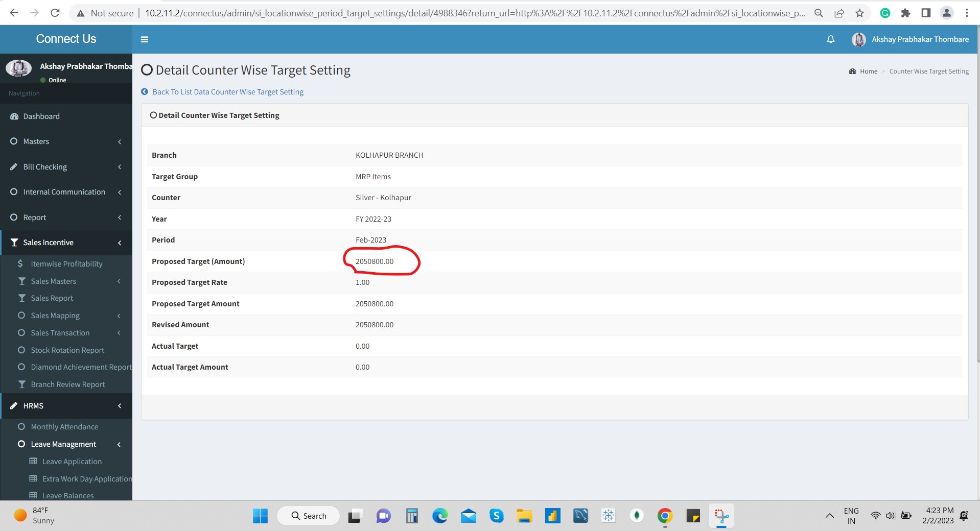Expand Sales Transaction submenu
This screenshot has width=980, height=531.
[x=66, y=333]
